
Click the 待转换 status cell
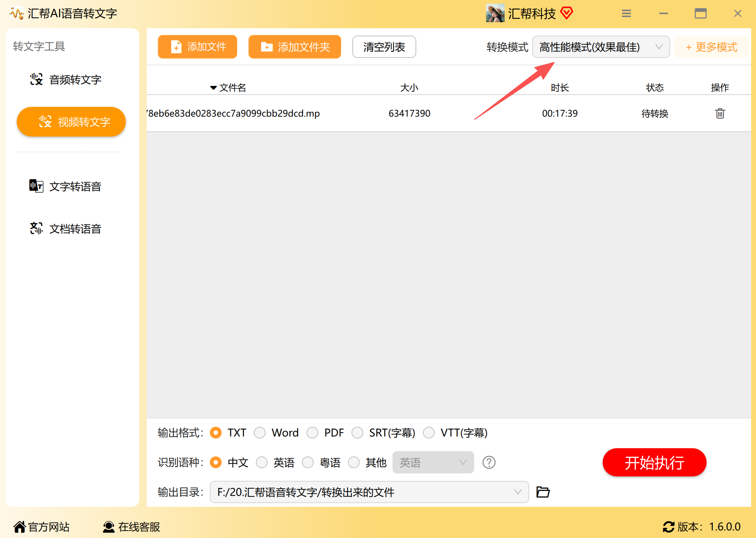(x=655, y=113)
